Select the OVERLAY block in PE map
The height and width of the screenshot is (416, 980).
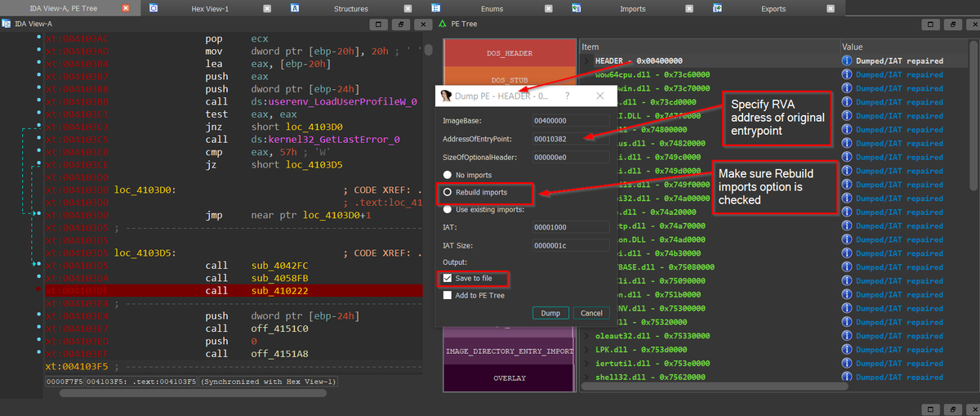pyautogui.click(x=510, y=378)
